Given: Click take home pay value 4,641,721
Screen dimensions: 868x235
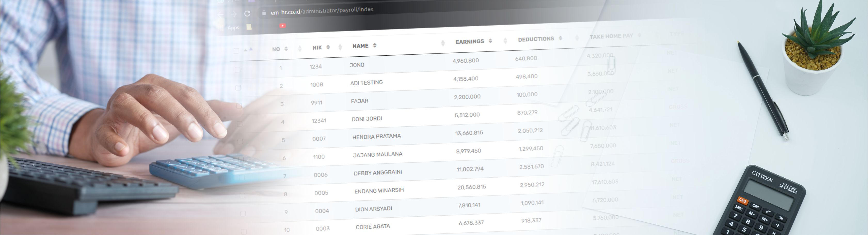Looking at the screenshot, I should tap(600, 110).
